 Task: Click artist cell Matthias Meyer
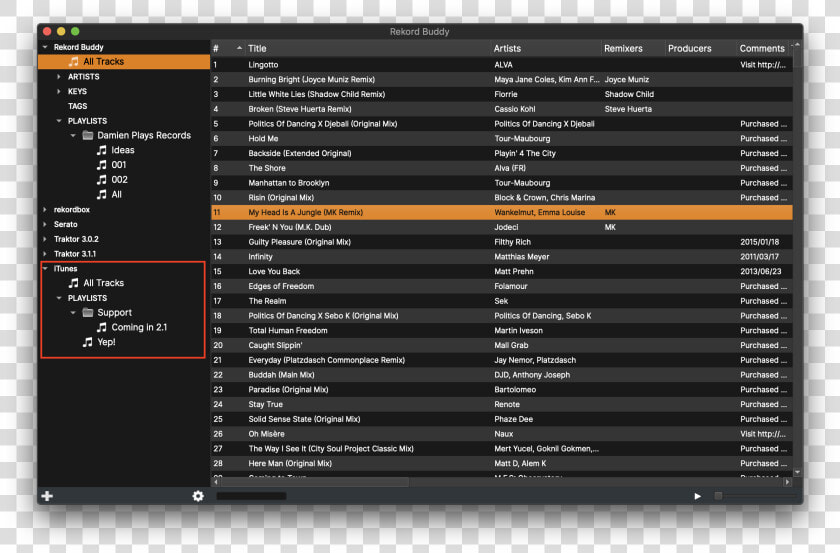coord(521,257)
